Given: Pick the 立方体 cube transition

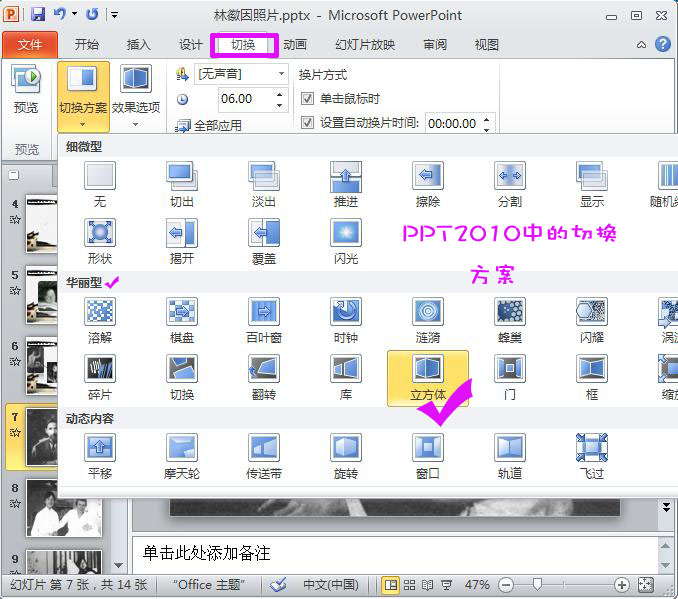Looking at the screenshot, I should tap(428, 378).
